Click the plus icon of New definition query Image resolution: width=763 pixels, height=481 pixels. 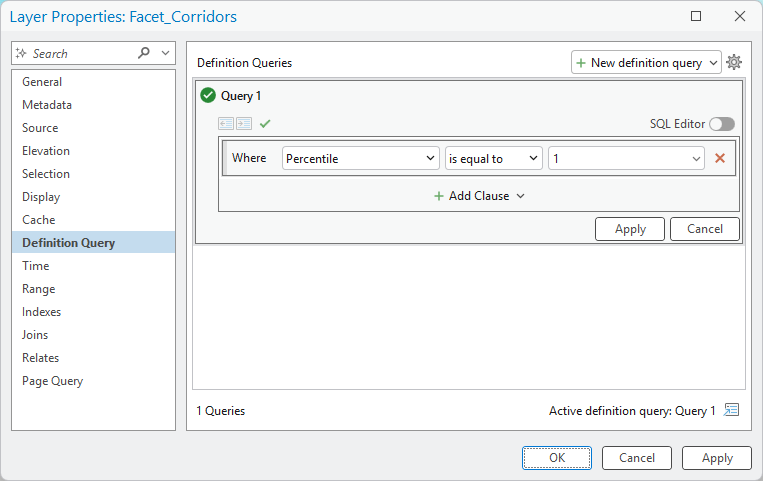581,63
